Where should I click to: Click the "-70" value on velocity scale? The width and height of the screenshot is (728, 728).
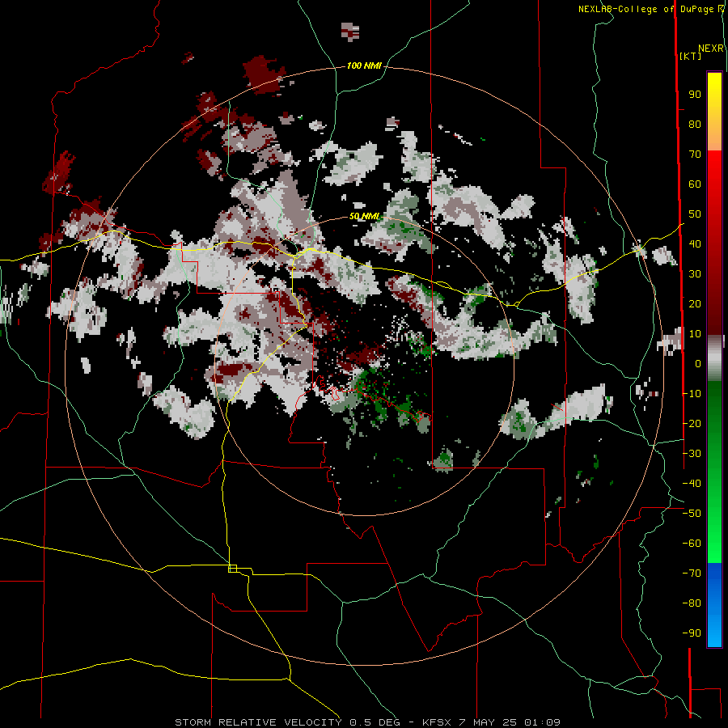[x=692, y=574]
